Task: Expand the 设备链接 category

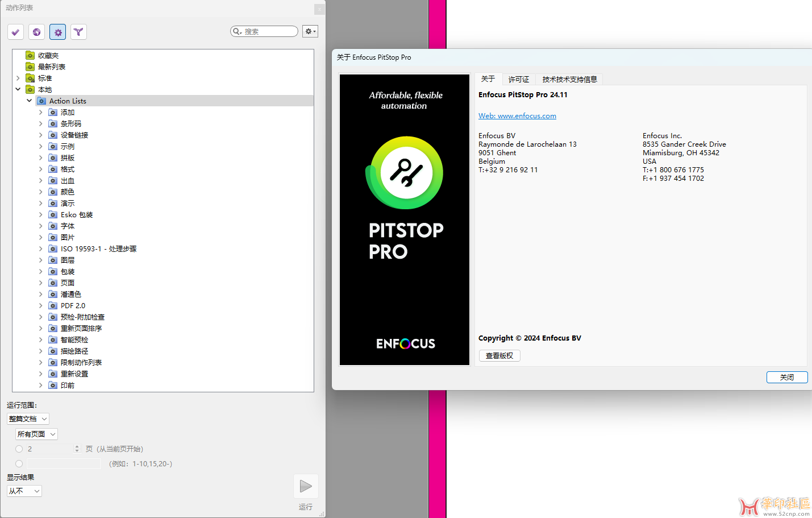Action: (41, 135)
